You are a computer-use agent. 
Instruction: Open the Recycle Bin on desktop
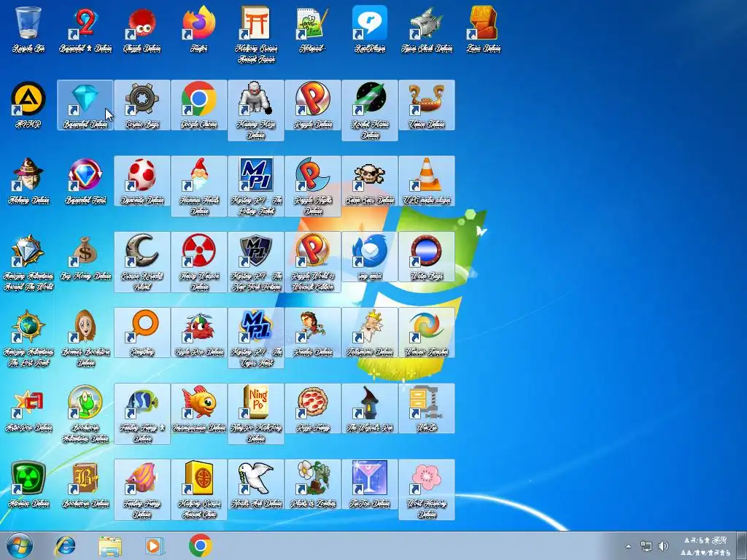click(28, 29)
